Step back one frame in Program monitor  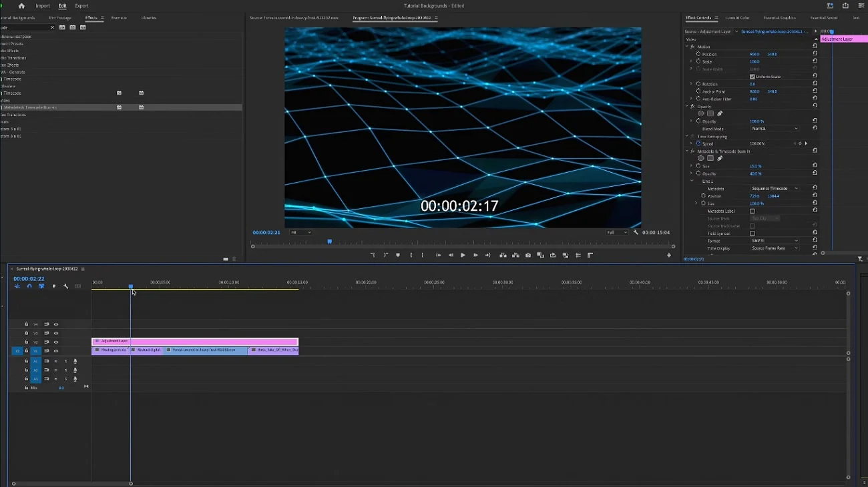coord(451,255)
